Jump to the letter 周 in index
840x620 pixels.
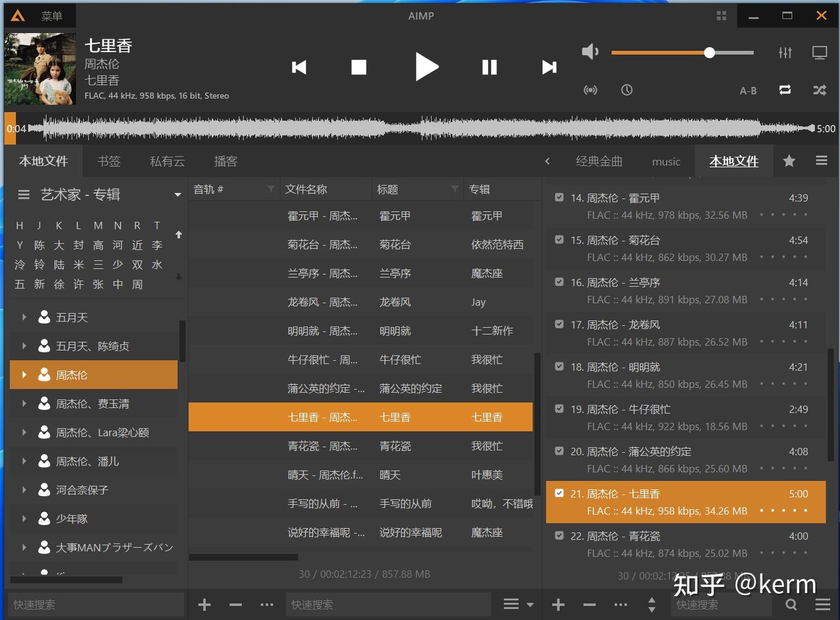(138, 284)
